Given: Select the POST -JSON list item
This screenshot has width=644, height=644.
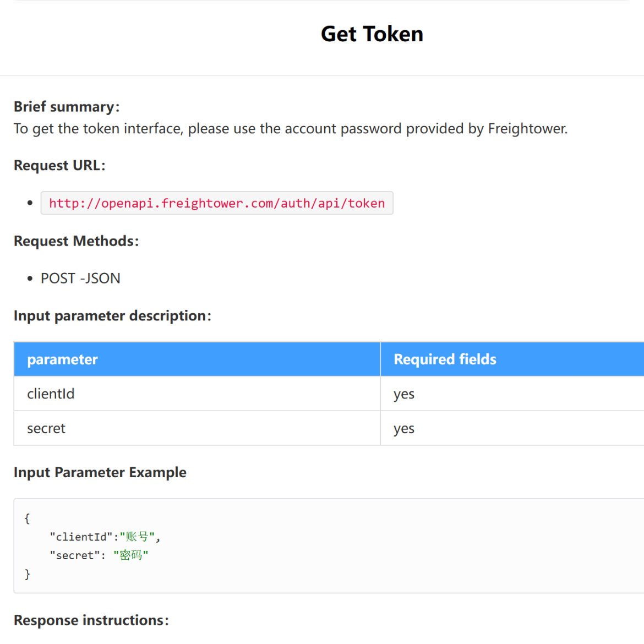Looking at the screenshot, I should pos(80,279).
